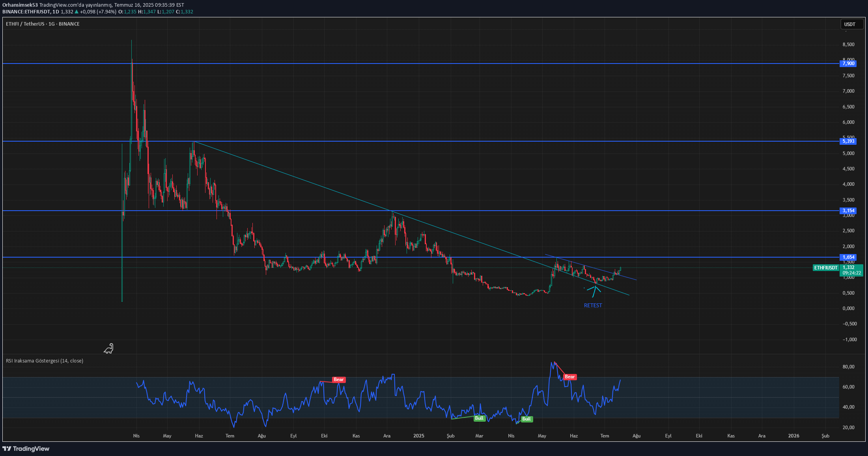Click the 20,00 RSI axis value
This screenshot has width=868, height=456.
click(849, 428)
